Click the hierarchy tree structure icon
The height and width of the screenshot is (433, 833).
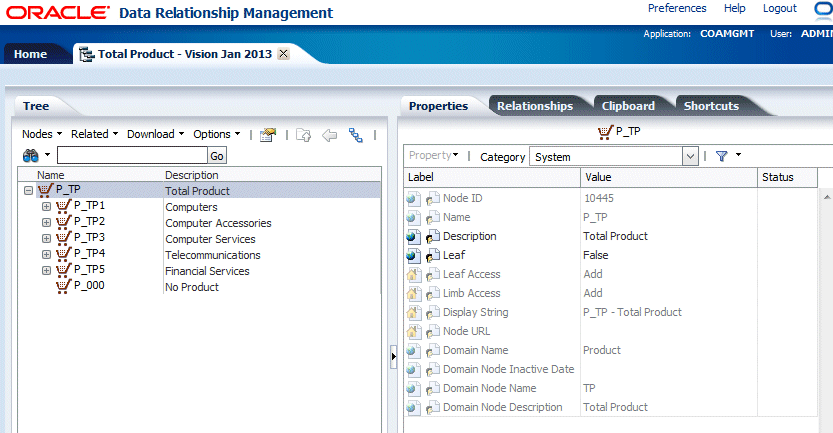tap(355, 135)
